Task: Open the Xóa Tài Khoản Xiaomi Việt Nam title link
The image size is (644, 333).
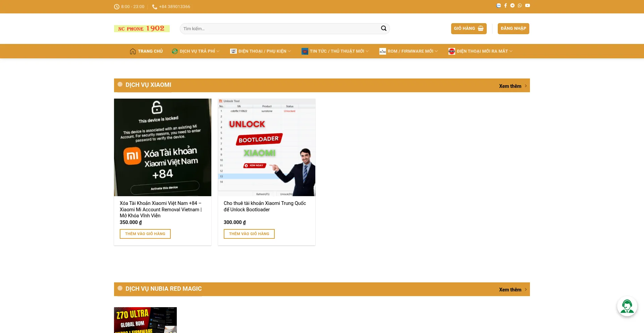Action: click(x=161, y=209)
